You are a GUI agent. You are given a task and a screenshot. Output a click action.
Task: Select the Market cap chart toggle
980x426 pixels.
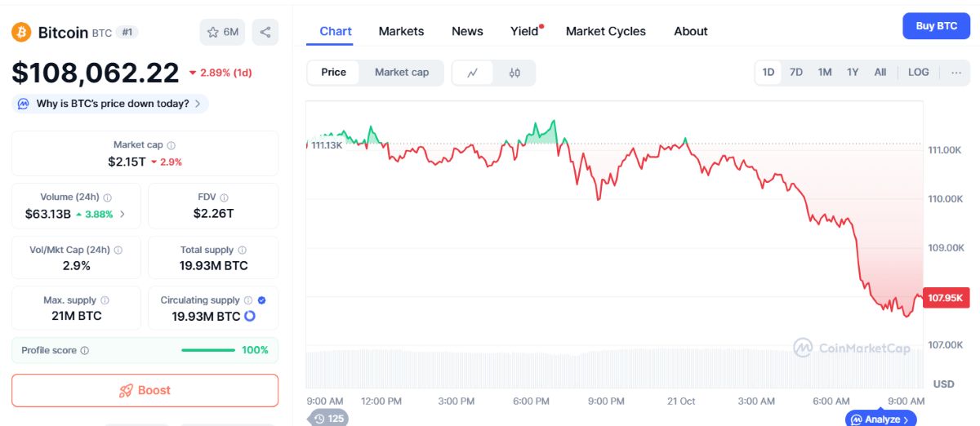click(402, 73)
